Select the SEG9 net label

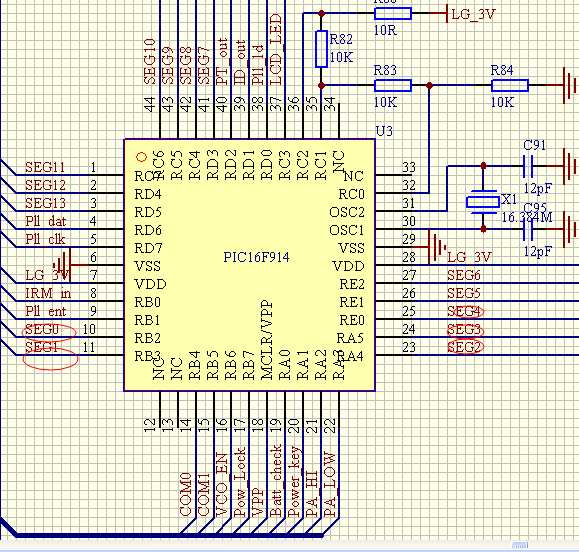pyautogui.click(x=168, y=66)
